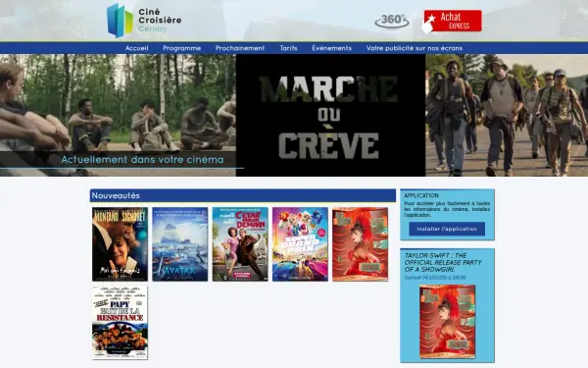
Task: Open the Programme menu item
Action: [182, 48]
